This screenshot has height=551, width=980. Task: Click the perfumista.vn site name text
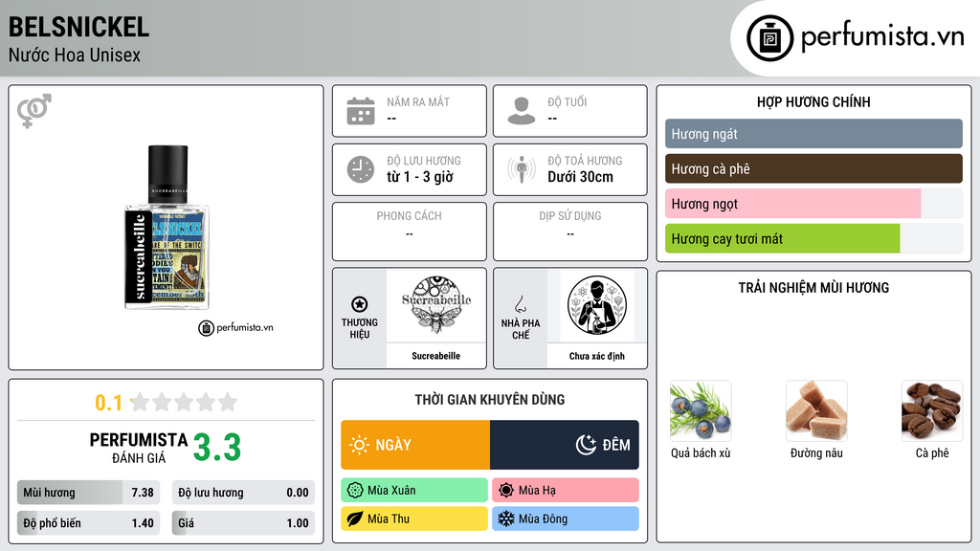click(882, 35)
